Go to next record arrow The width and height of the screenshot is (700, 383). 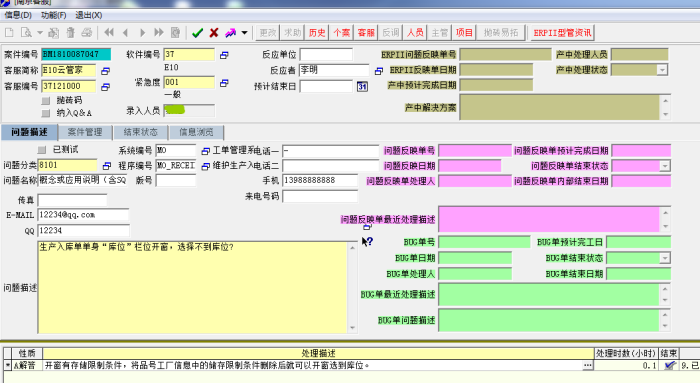coord(142,33)
